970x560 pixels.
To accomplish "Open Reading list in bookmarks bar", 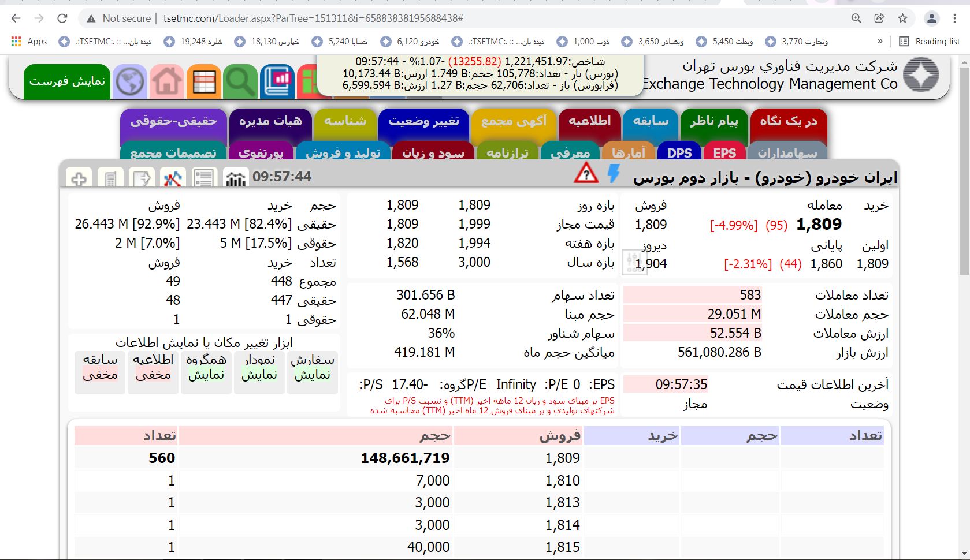I will coord(930,42).
